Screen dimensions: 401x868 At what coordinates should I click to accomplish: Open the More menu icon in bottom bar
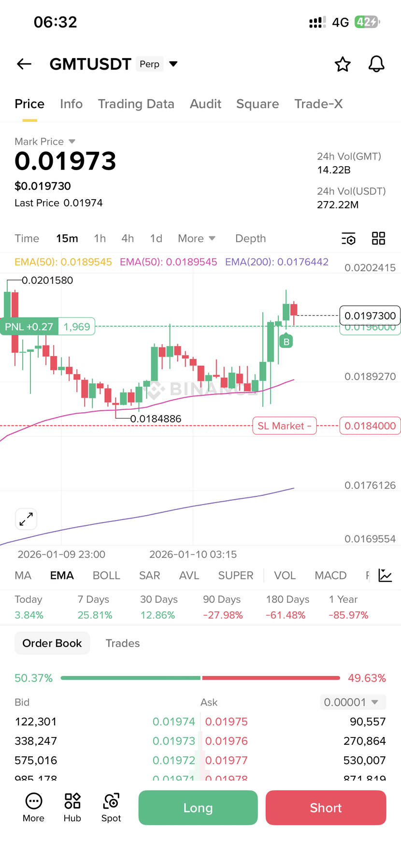pyautogui.click(x=33, y=808)
